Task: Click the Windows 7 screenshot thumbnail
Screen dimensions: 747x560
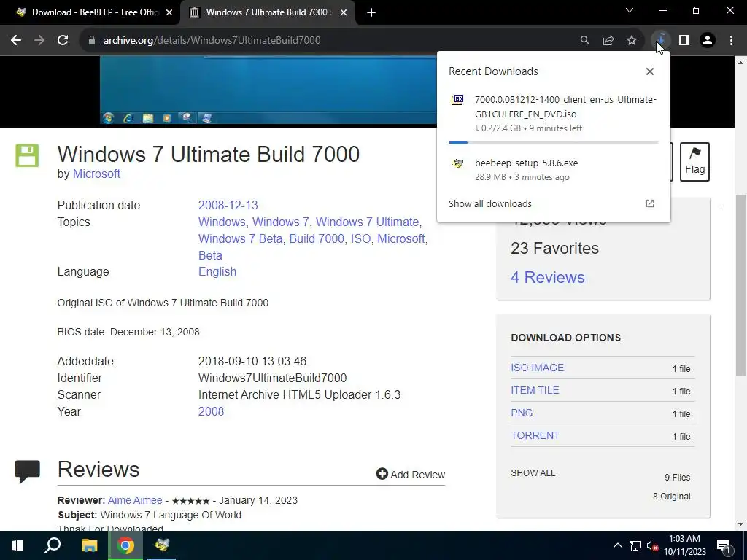Action: pos(268,90)
